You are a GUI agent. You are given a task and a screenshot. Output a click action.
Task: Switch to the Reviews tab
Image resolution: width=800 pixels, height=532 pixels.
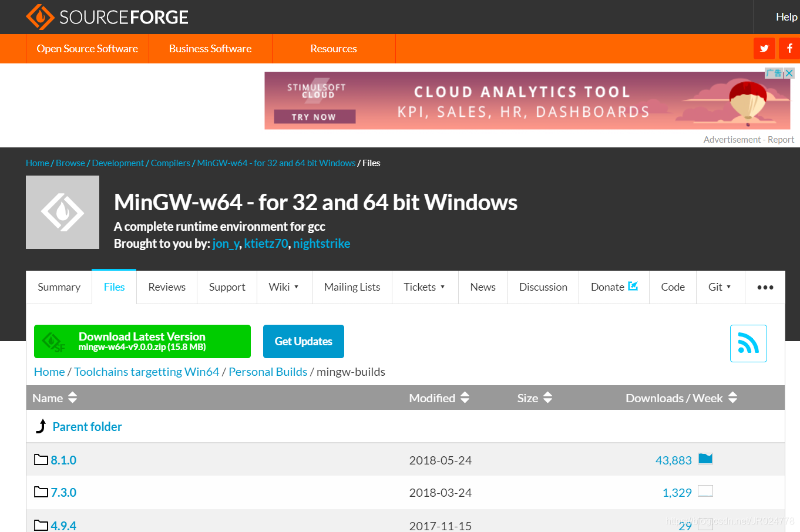167,287
